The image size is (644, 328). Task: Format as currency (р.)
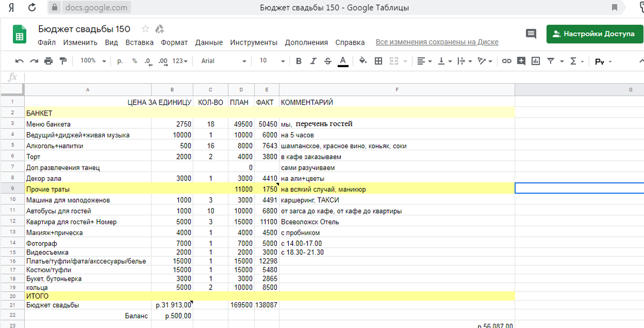point(120,61)
